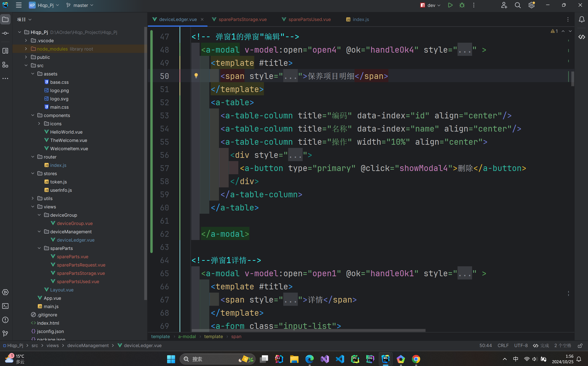Show more tool windows ellipsis
This screenshot has width=588, height=366.
[x=5, y=78]
